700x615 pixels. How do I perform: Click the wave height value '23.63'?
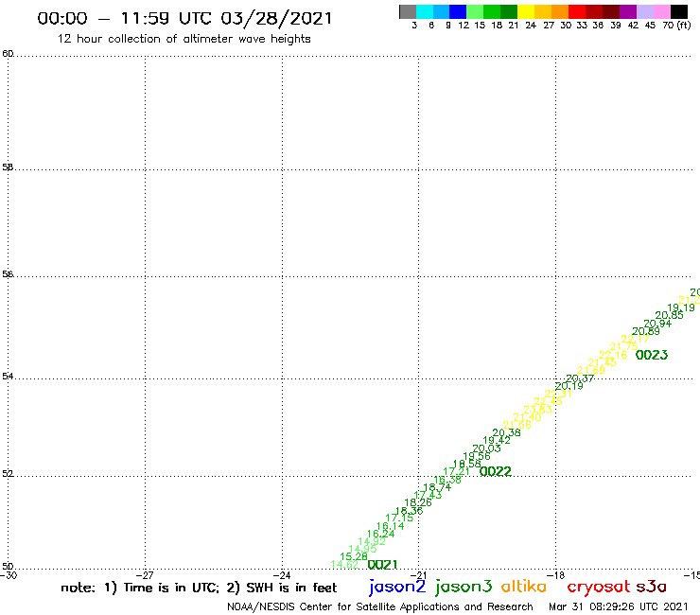click(x=538, y=410)
